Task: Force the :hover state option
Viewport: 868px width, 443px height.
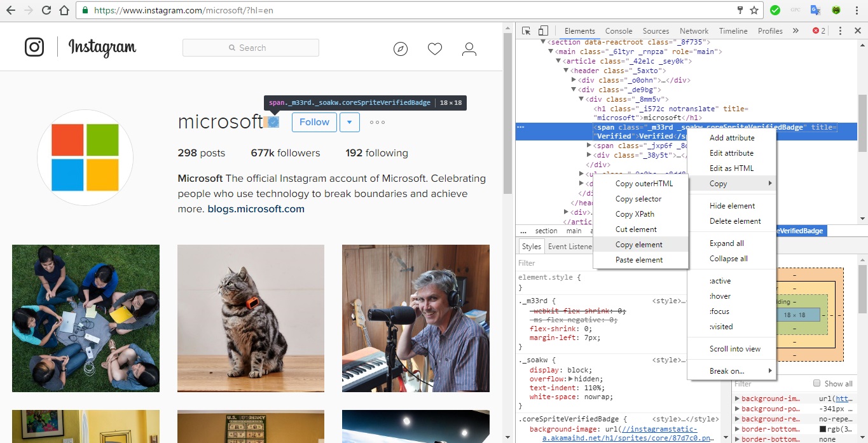Action: (732, 296)
